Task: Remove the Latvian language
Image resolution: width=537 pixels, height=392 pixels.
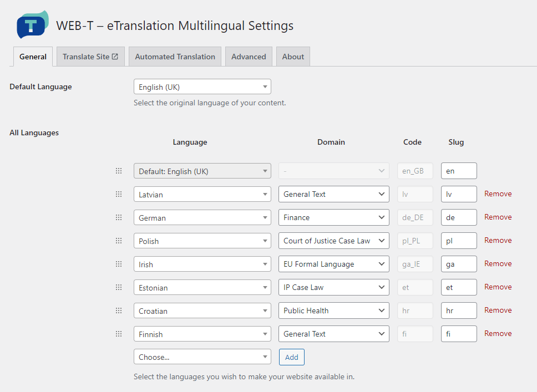Action: point(498,194)
